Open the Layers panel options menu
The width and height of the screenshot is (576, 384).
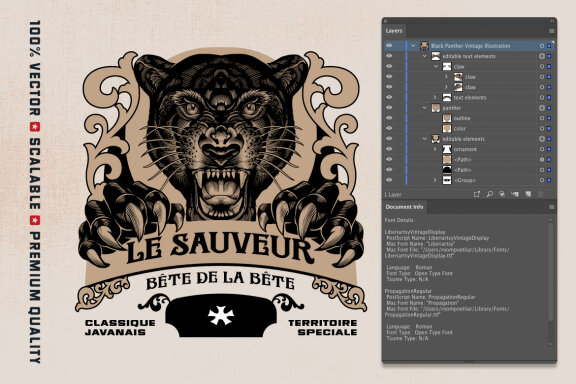pos(551,31)
